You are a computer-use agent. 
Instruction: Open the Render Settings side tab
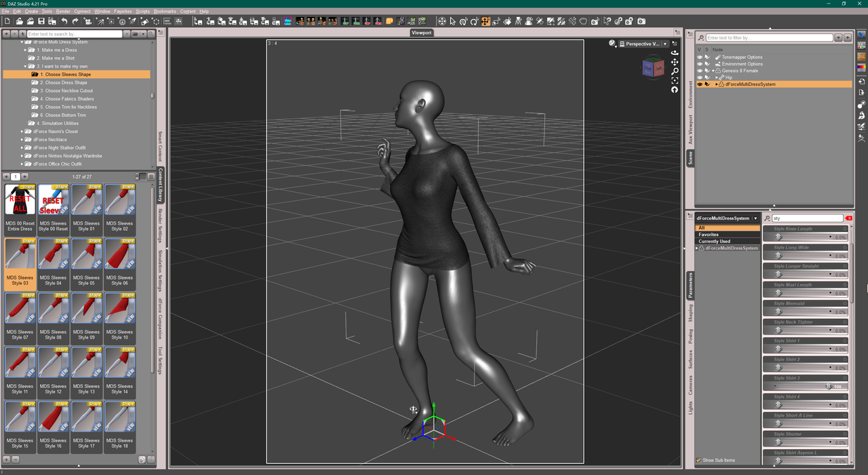pyautogui.click(x=161, y=225)
